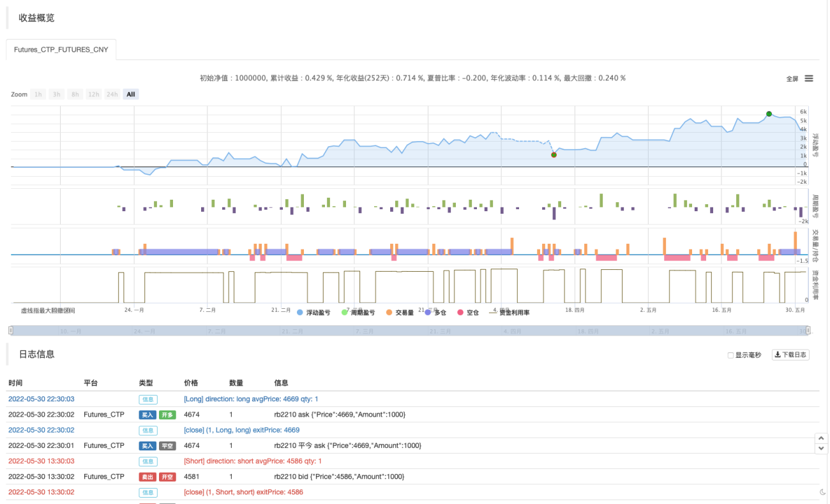
Task: Set zoom range to 1h
Action: tap(38, 94)
